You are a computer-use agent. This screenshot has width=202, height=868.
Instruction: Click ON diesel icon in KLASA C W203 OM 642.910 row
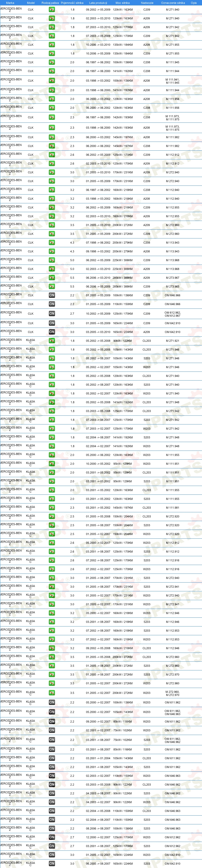51,855
